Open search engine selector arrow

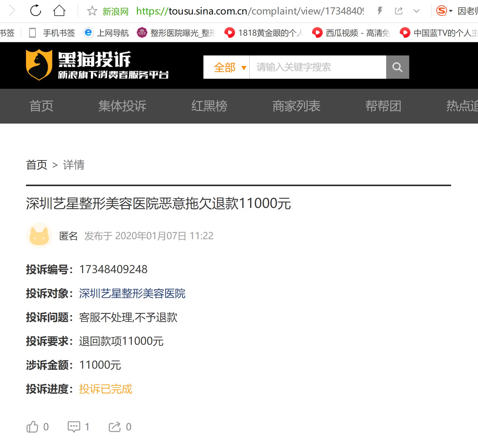click(451, 11)
